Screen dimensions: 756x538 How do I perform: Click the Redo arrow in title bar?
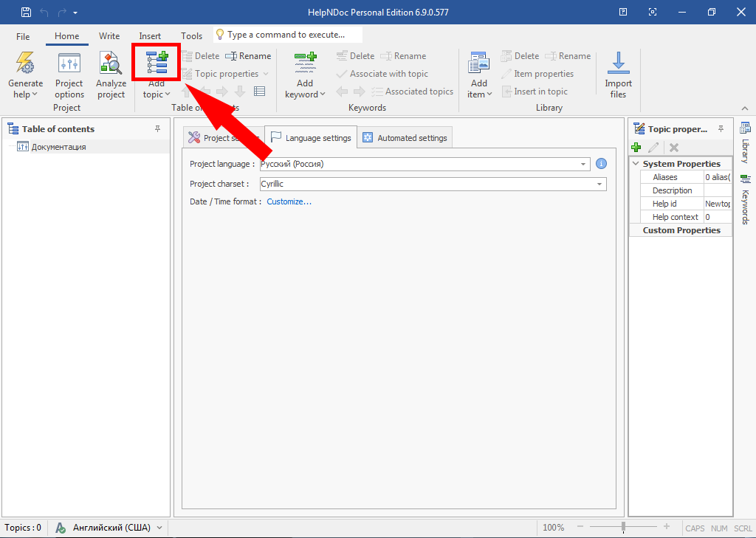tap(62, 13)
